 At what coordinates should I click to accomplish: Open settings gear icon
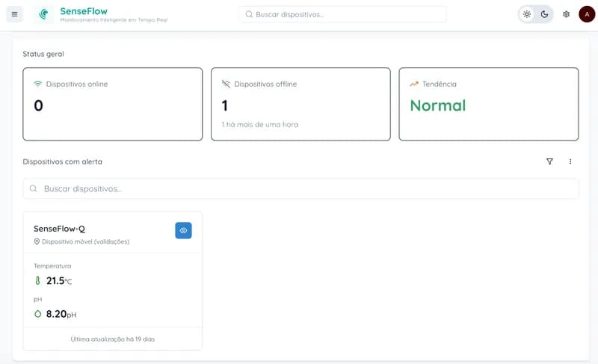click(x=566, y=14)
